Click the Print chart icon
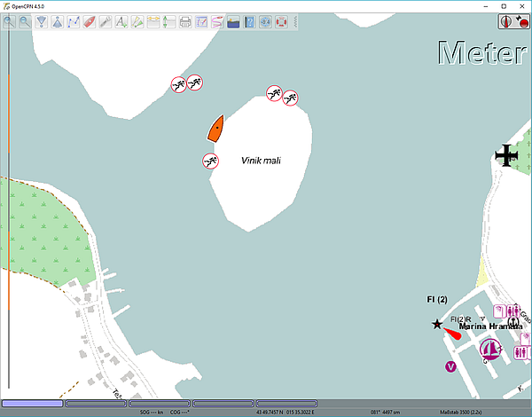This screenshot has height=417, width=532. point(185,22)
